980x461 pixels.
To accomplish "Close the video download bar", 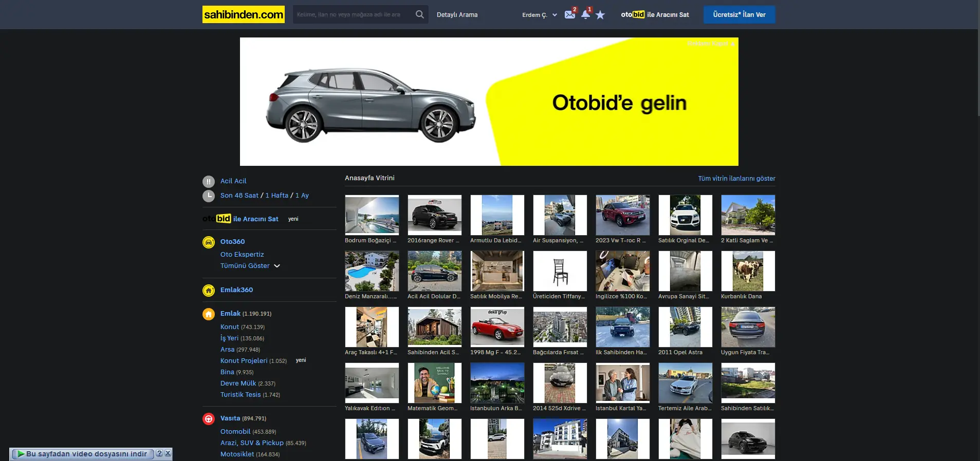I will point(168,454).
